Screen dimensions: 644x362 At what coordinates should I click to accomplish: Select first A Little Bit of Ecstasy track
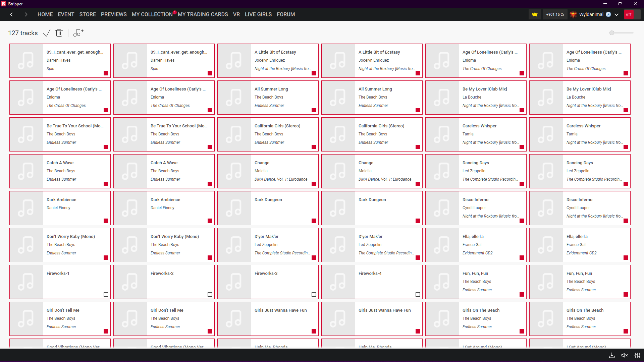268,61
